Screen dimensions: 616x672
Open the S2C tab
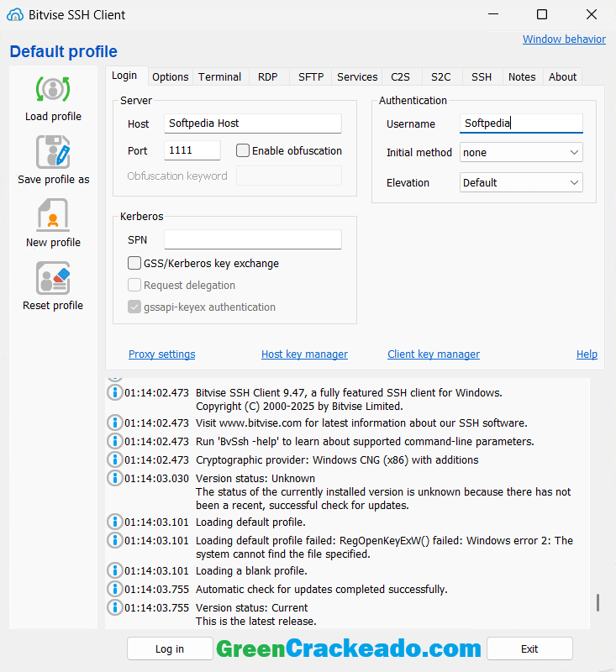coord(441,76)
